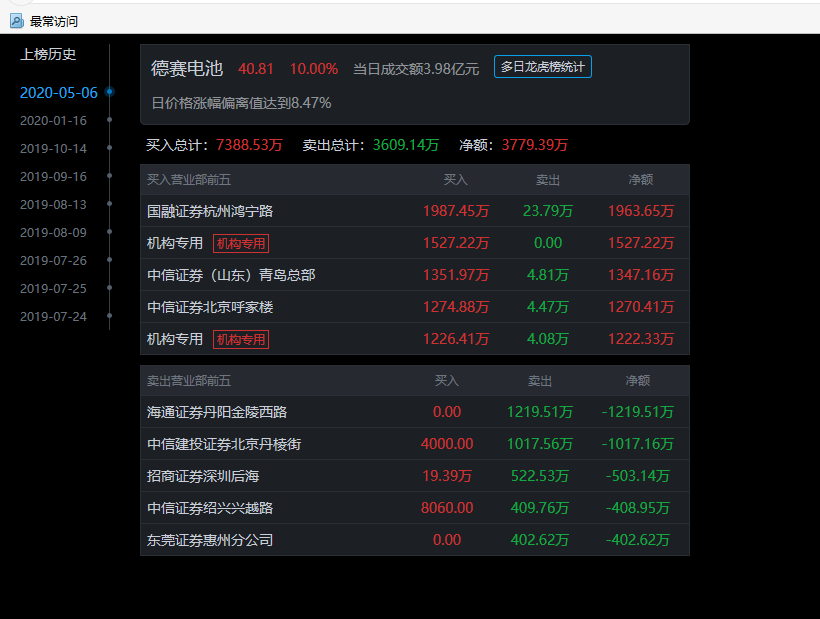Open the 多日龙虎榜统计 statistics button
The height and width of the screenshot is (619, 820).
[x=542, y=67]
